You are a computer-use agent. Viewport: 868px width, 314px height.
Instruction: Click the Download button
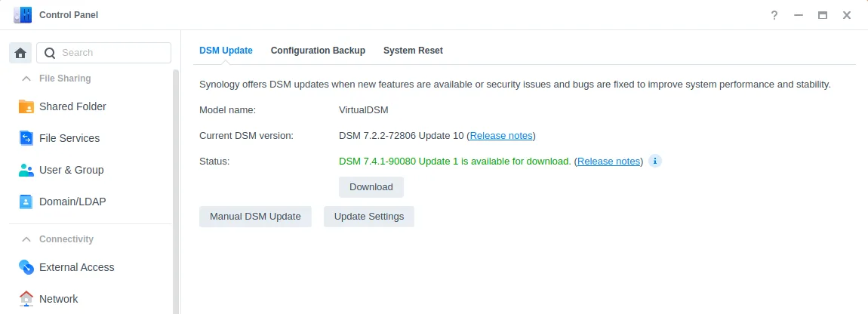click(x=371, y=187)
